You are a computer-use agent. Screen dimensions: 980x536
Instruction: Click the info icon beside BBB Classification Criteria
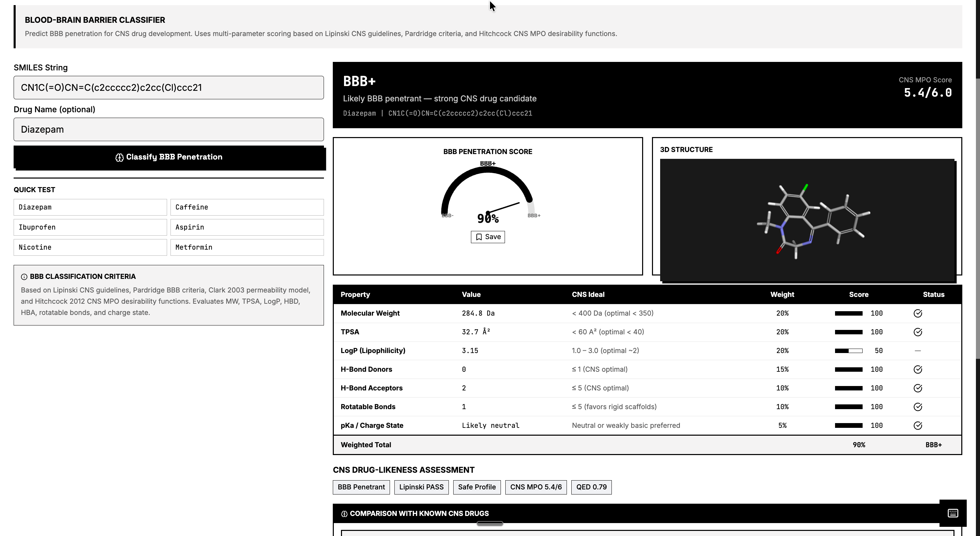coord(24,277)
